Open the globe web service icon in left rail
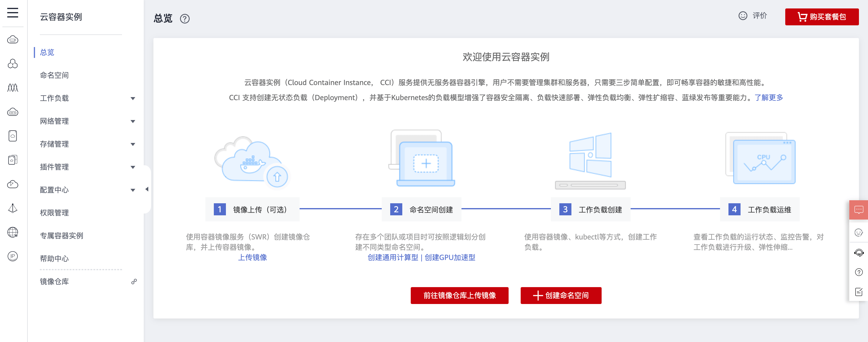This screenshot has width=868, height=342. 13,233
